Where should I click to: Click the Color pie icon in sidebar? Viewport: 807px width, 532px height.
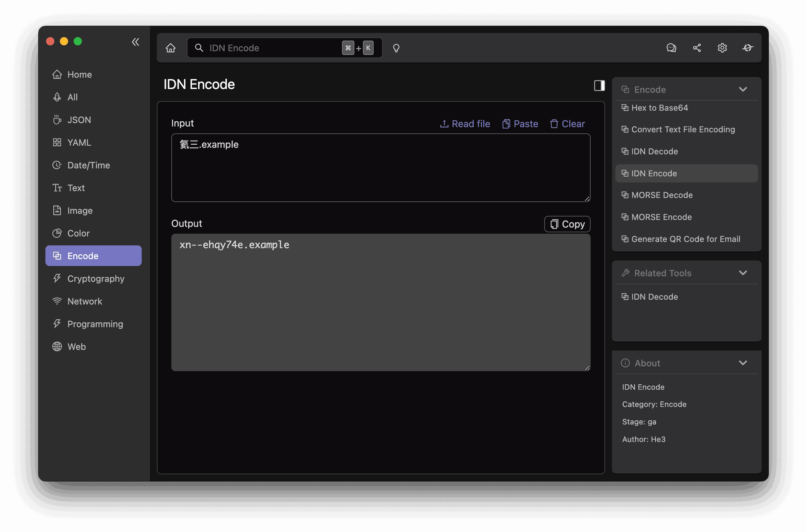click(x=57, y=233)
